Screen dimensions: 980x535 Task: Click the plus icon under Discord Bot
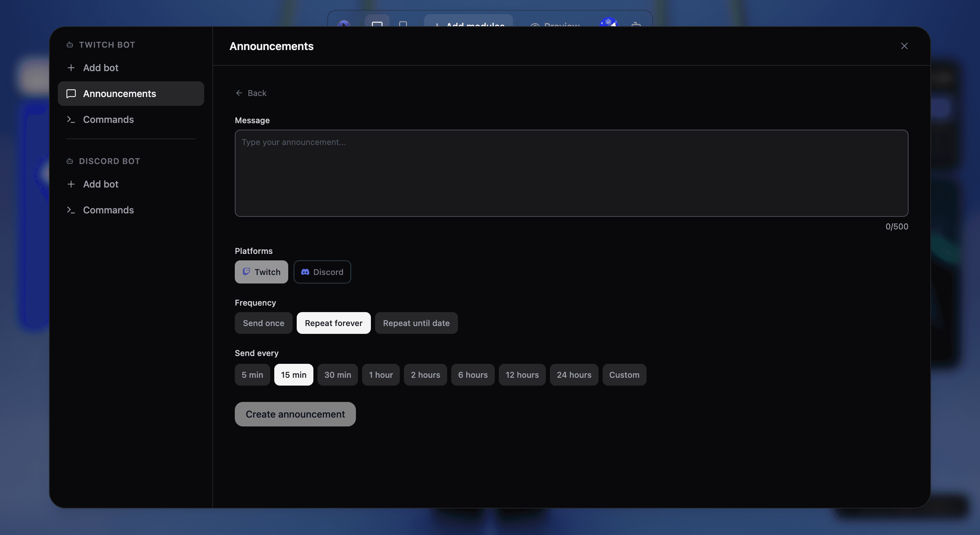71,184
